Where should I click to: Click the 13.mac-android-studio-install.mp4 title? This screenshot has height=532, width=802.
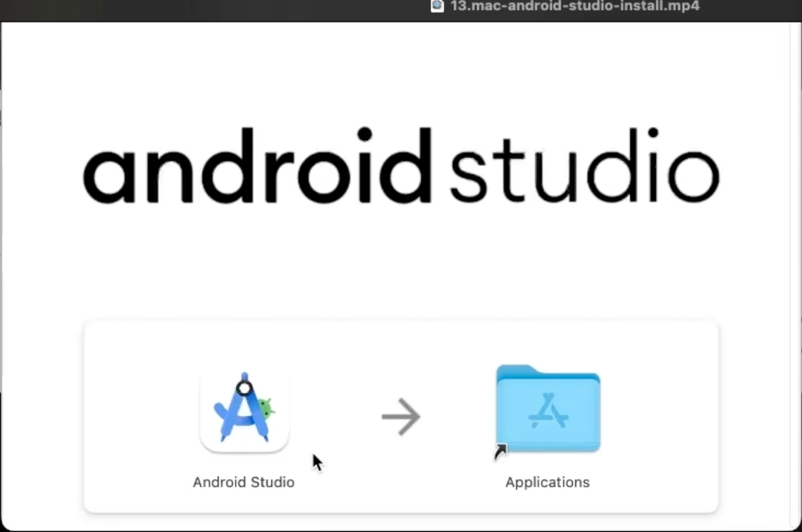coord(575,6)
